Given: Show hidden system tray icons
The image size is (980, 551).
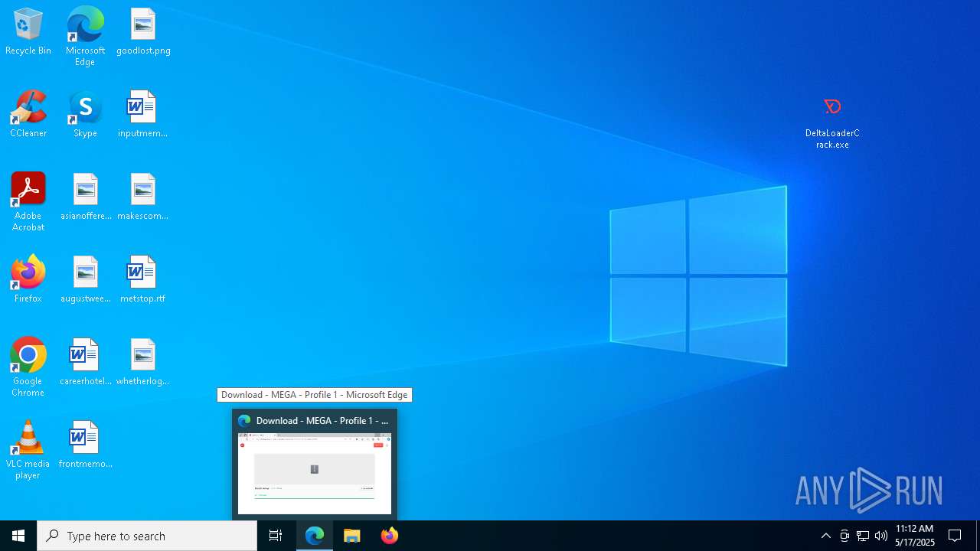Looking at the screenshot, I should [825, 536].
